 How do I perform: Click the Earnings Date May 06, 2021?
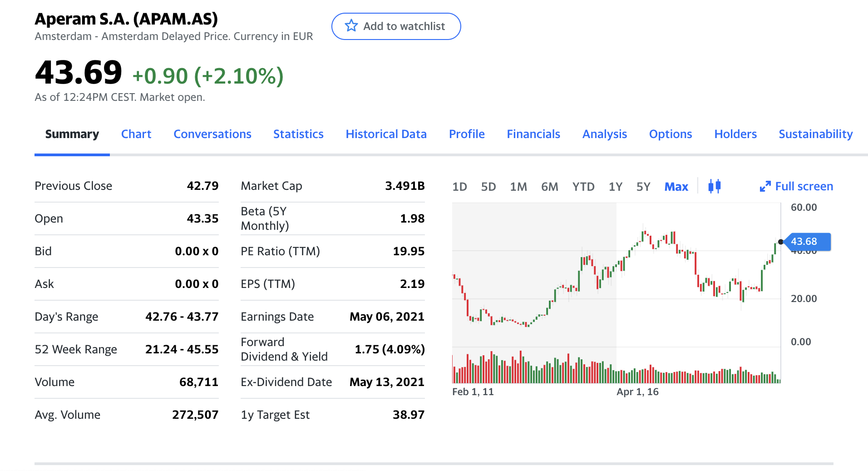(387, 317)
